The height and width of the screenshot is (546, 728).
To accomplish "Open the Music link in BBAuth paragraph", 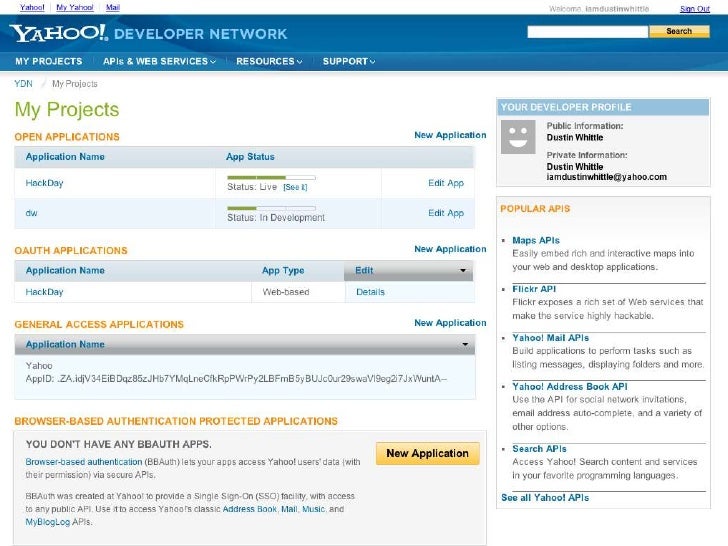I will (x=313, y=509).
